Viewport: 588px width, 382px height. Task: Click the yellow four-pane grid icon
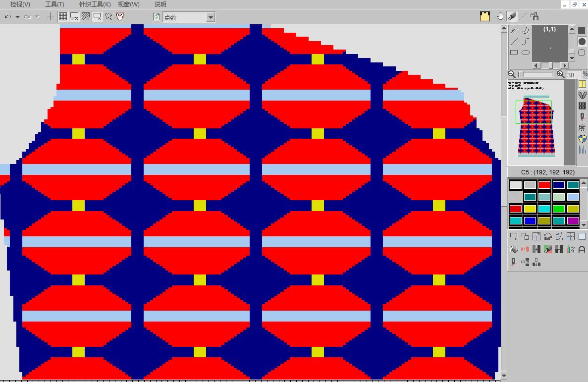[x=582, y=84]
